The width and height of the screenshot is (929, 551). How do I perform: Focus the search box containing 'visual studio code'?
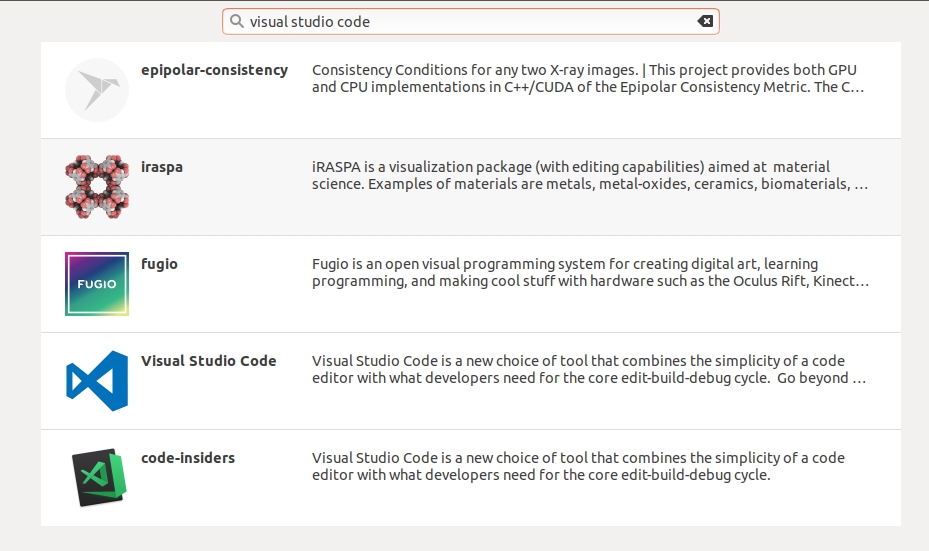460,21
